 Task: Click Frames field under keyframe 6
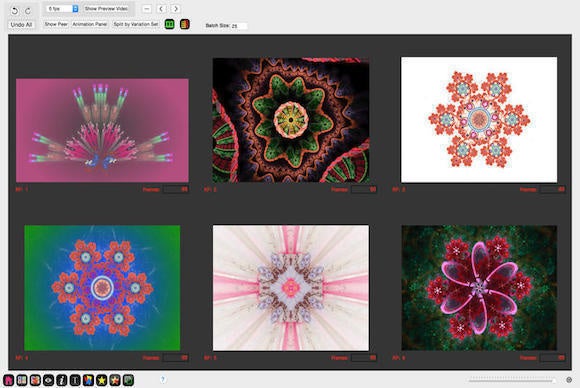point(553,358)
